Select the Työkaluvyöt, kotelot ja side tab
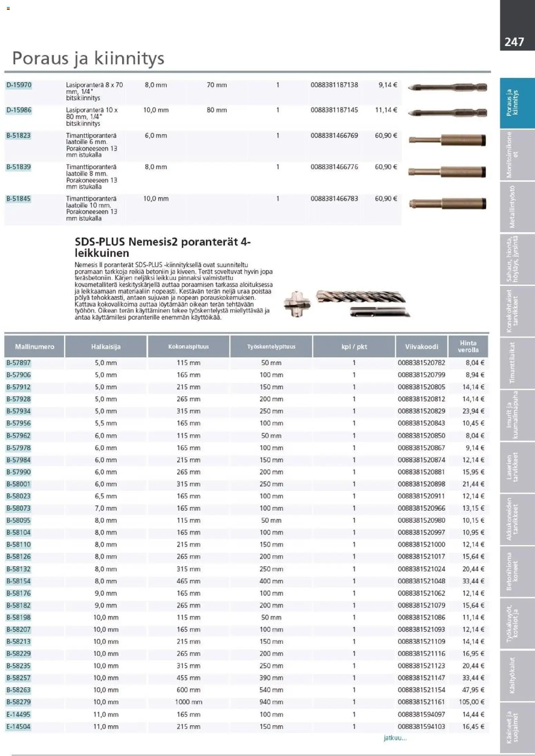This screenshot has width=535, height=756. coord(517,624)
